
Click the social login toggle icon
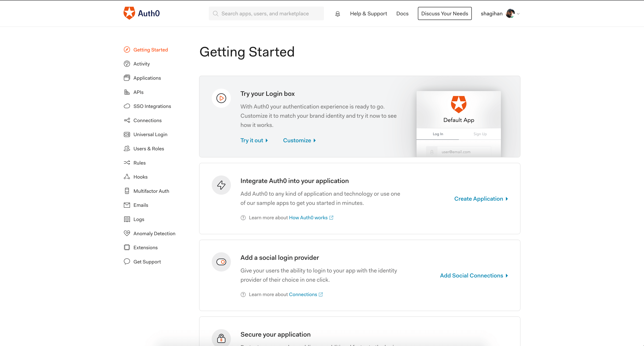pos(221,262)
